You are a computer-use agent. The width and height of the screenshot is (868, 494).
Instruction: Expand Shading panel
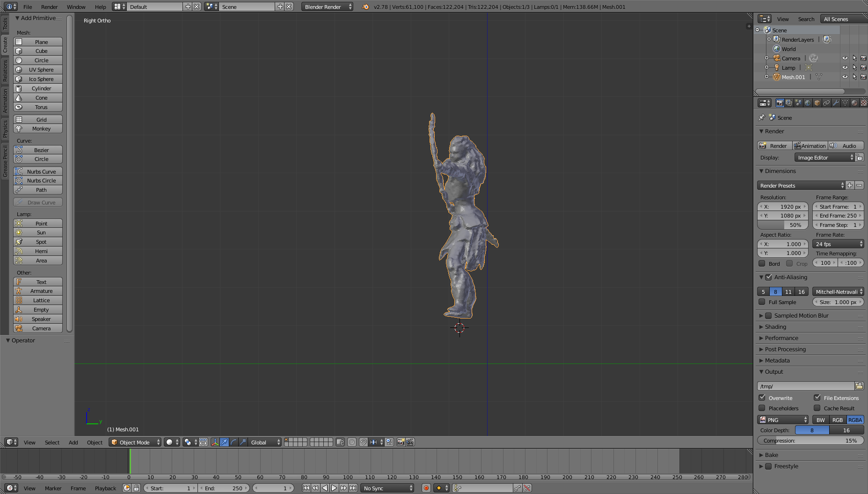(775, 327)
